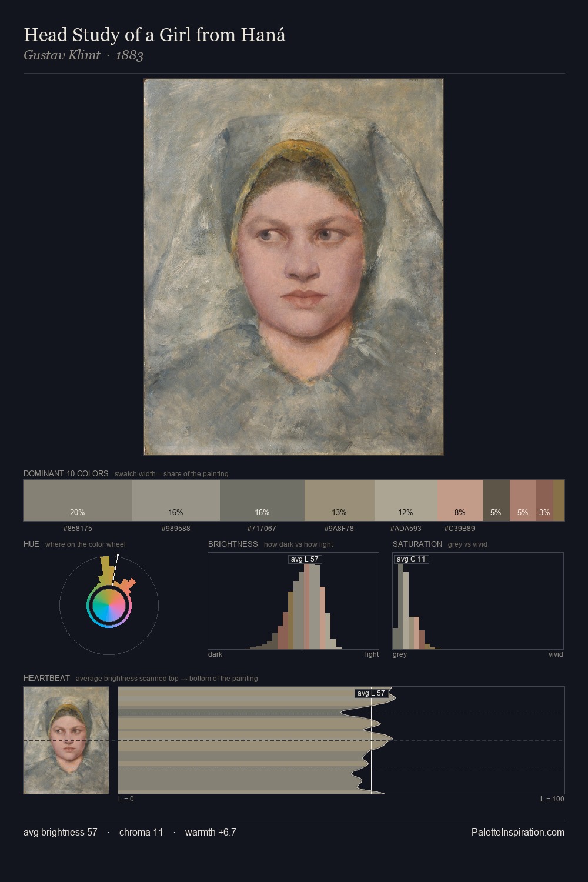This screenshot has width=588, height=882.
Task: Click the avg L 57 marker in Heartbeat chart
Action: pyautogui.click(x=371, y=693)
